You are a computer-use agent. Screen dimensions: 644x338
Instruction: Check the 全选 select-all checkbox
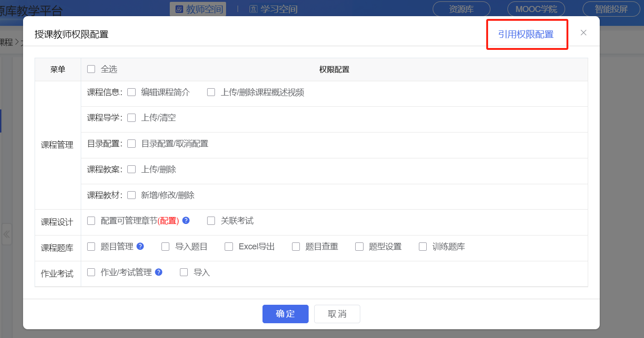[x=91, y=68]
